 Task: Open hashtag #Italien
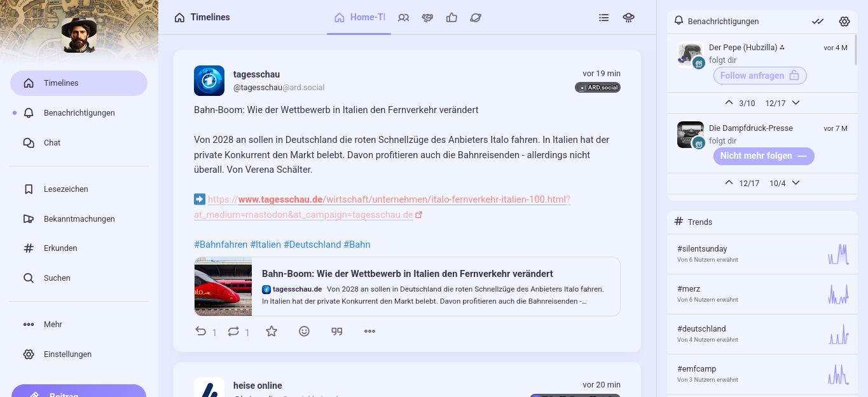coord(265,245)
